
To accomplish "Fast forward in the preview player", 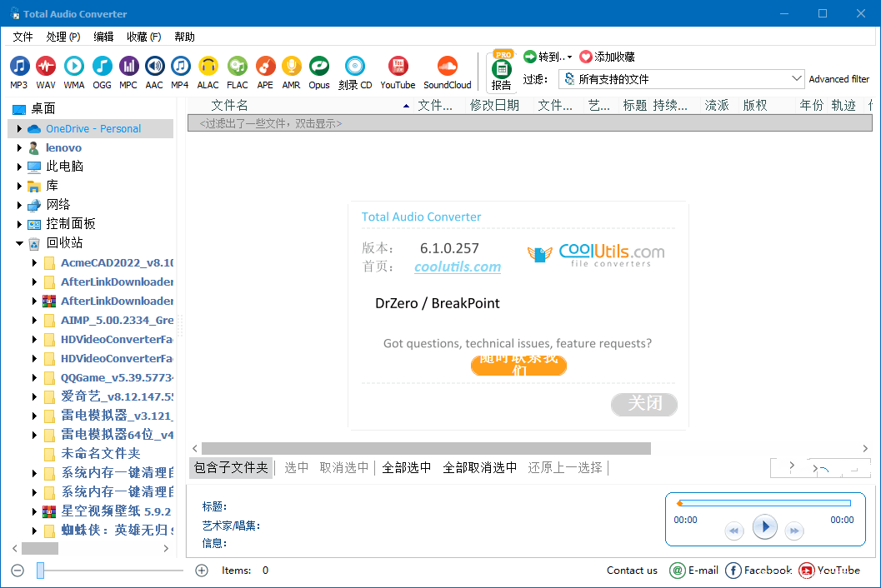I will [x=794, y=531].
